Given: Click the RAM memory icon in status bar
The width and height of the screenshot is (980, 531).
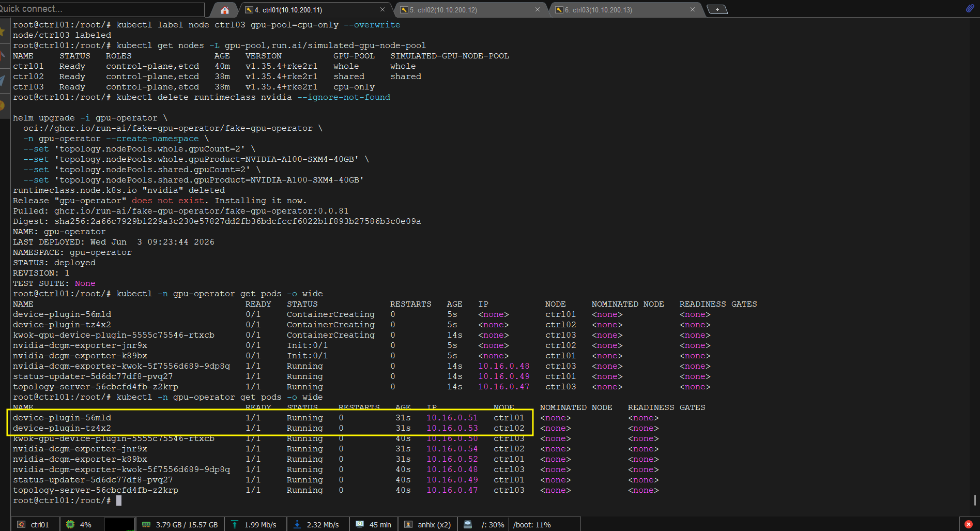Looking at the screenshot, I should pyautogui.click(x=146, y=524).
